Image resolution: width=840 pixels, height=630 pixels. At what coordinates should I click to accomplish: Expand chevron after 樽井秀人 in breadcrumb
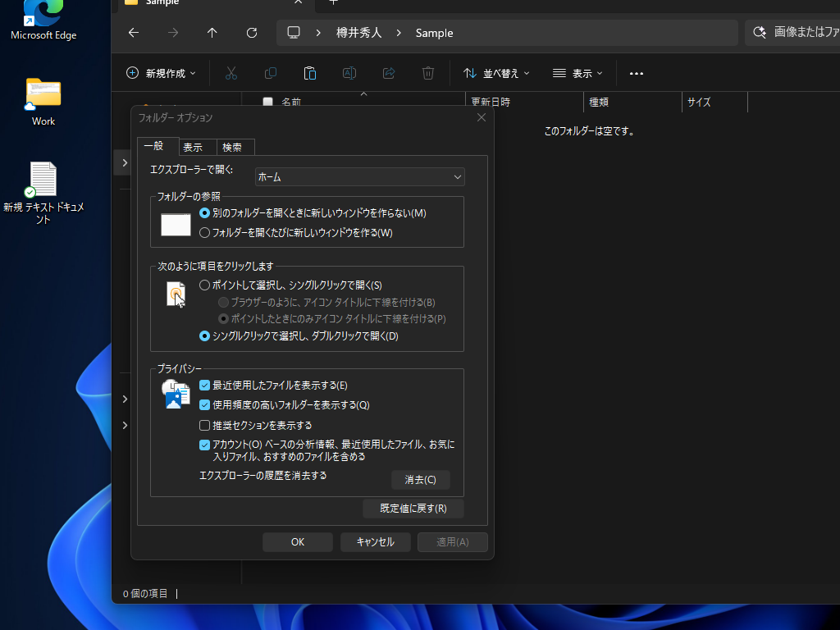click(399, 33)
